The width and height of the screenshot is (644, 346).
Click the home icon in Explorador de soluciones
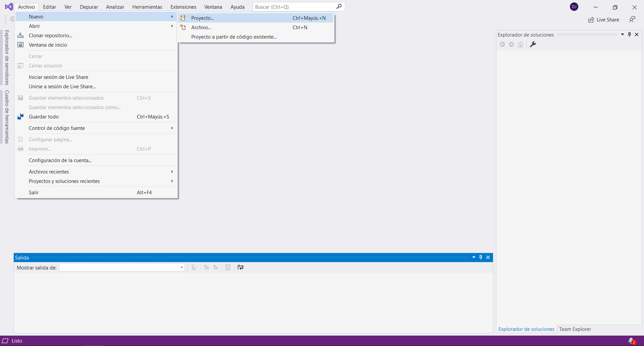(x=520, y=44)
